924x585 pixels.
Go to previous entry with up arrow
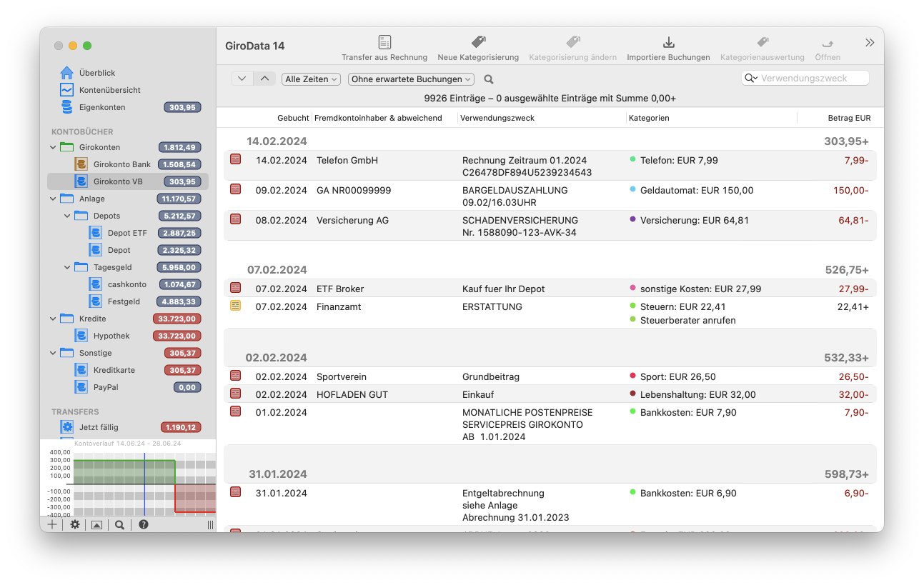pos(264,79)
